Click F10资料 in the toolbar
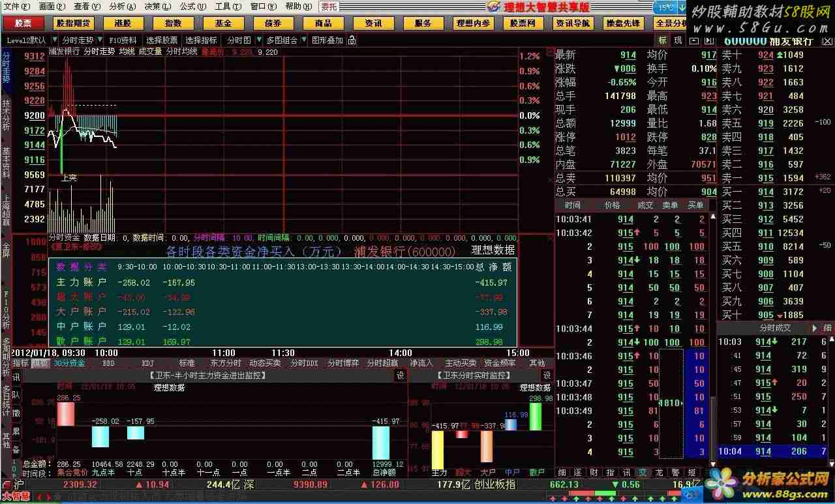Viewport: 835px width, 504px height. pyautogui.click(x=123, y=40)
